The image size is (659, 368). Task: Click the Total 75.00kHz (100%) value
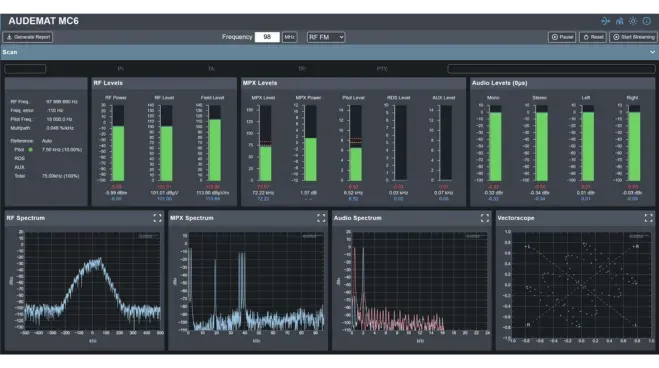(60, 176)
